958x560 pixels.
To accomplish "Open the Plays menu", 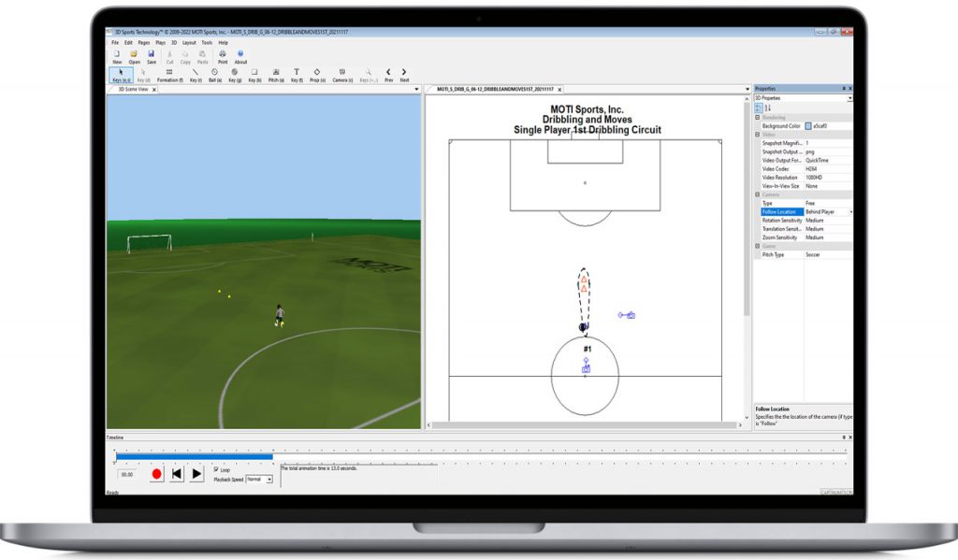I will 160,43.
